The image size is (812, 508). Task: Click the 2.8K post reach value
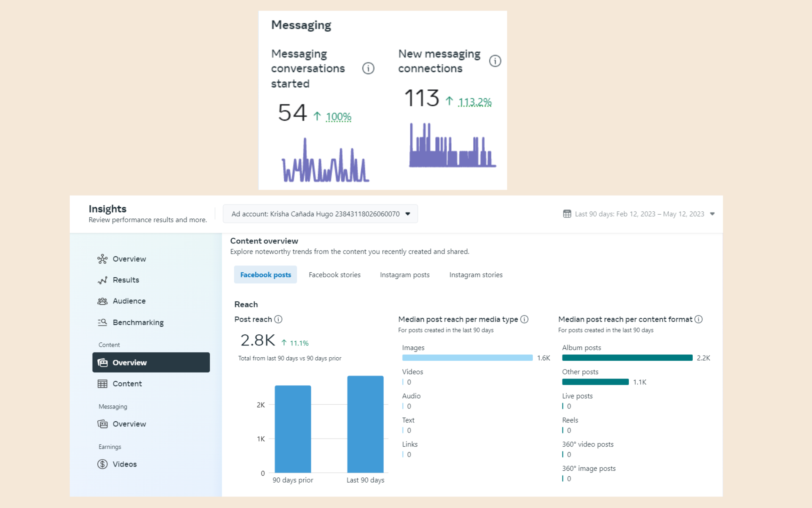point(258,340)
